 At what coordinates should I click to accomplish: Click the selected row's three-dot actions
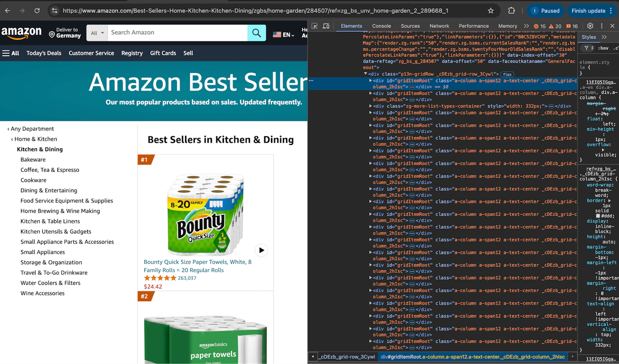311,81
